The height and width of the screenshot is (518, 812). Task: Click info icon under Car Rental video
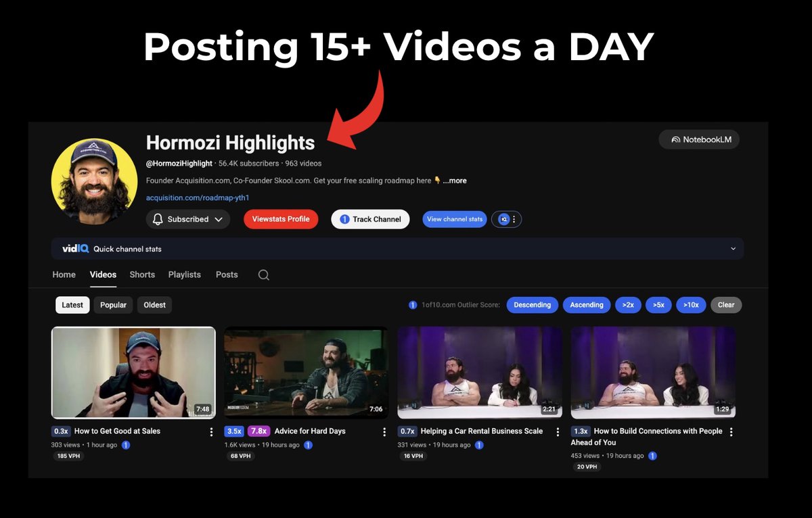click(x=479, y=445)
